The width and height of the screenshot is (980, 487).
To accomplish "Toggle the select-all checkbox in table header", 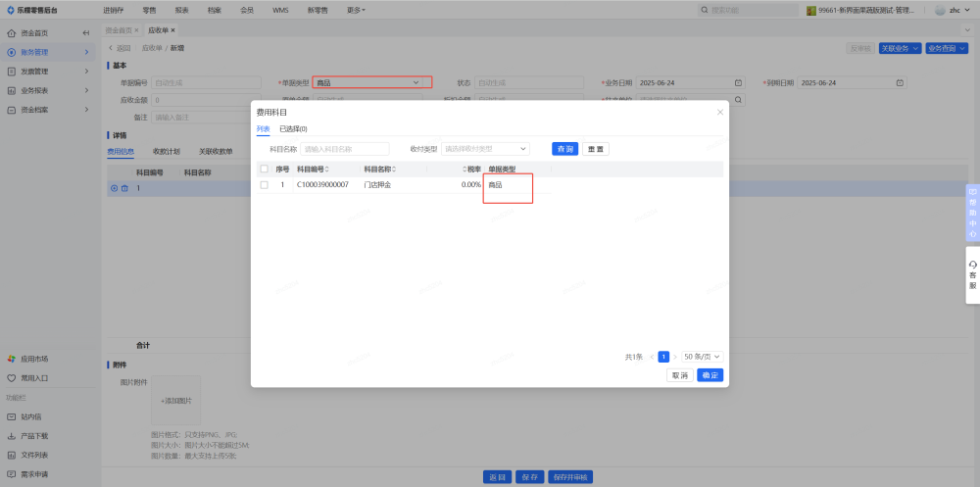I will pos(264,170).
